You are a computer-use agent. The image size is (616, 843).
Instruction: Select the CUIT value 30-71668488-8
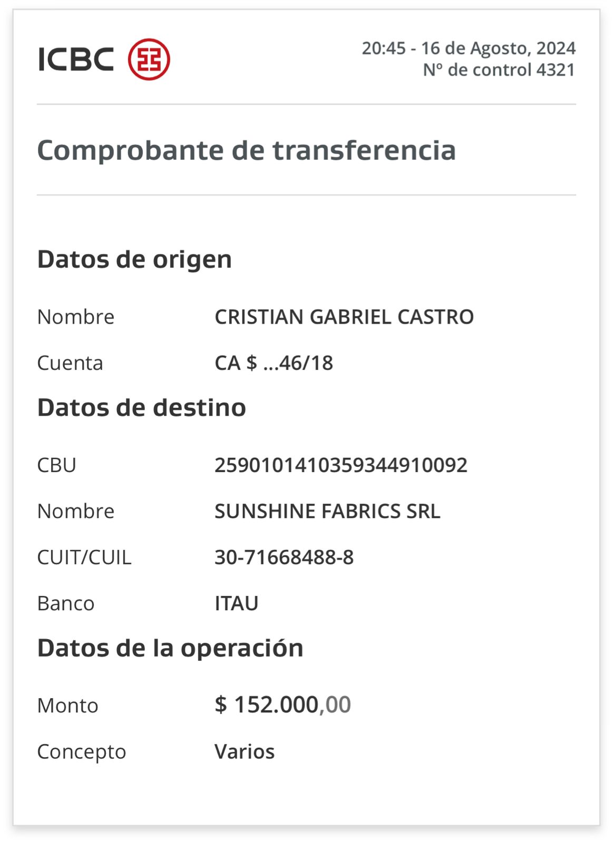click(284, 557)
